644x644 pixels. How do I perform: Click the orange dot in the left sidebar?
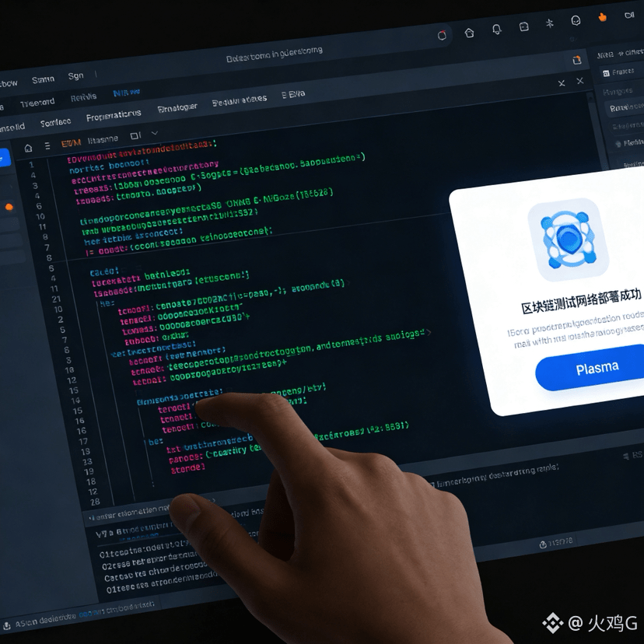coord(9,207)
